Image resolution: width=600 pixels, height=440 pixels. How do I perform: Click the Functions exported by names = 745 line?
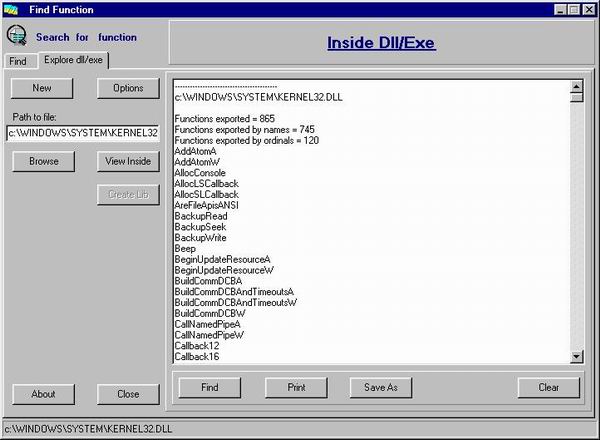click(245, 130)
